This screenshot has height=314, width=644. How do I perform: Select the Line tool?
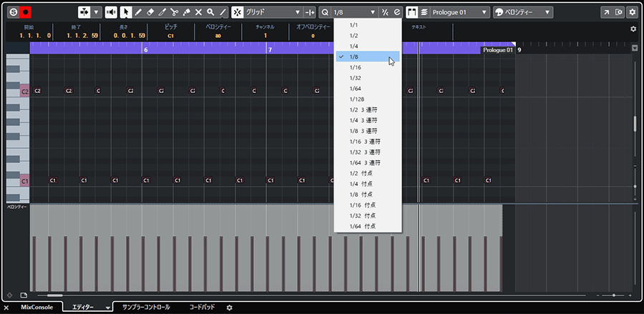pyautogui.click(x=223, y=12)
